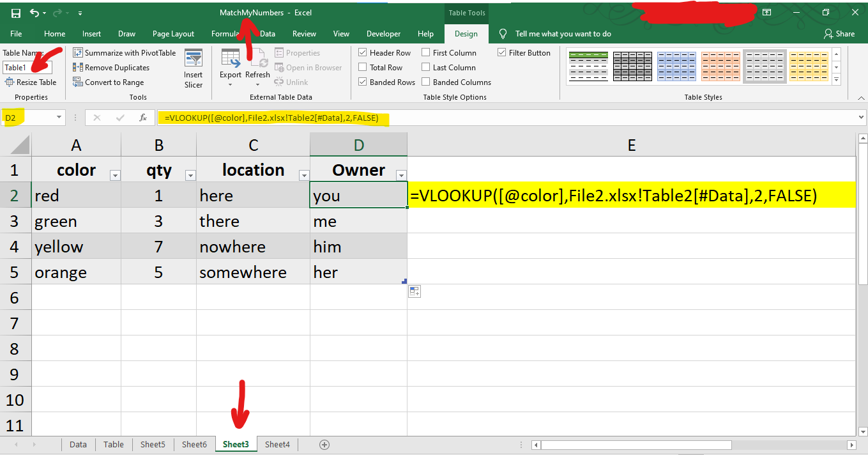Click the Tell me lightbulb icon

pyautogui.click(x=503, y=34)
